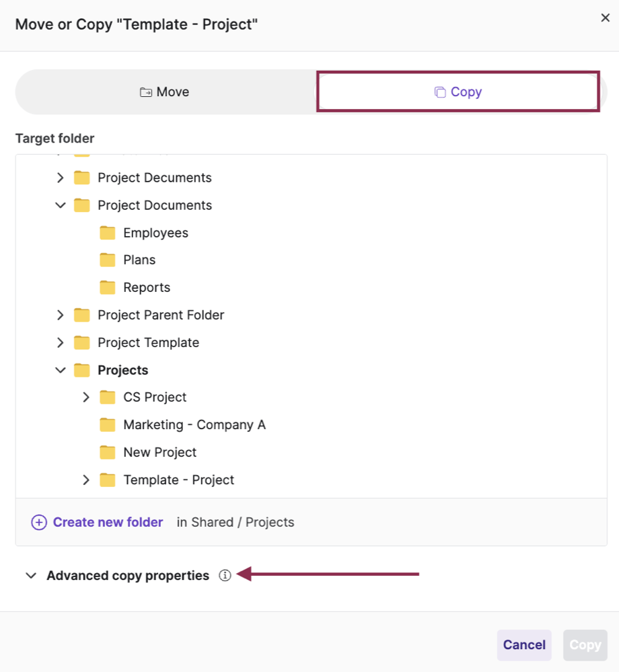Click the Copy duplicate icon

439,91
